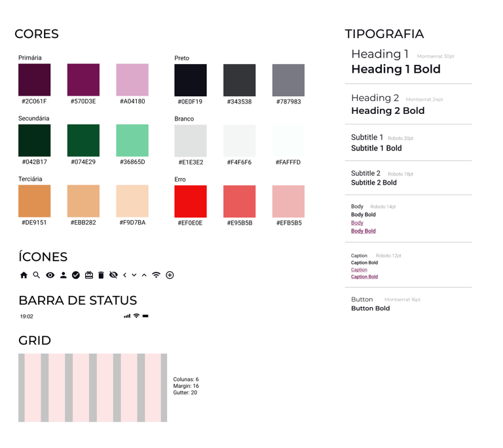Expand using the downward chevron icon

[134, 275]
